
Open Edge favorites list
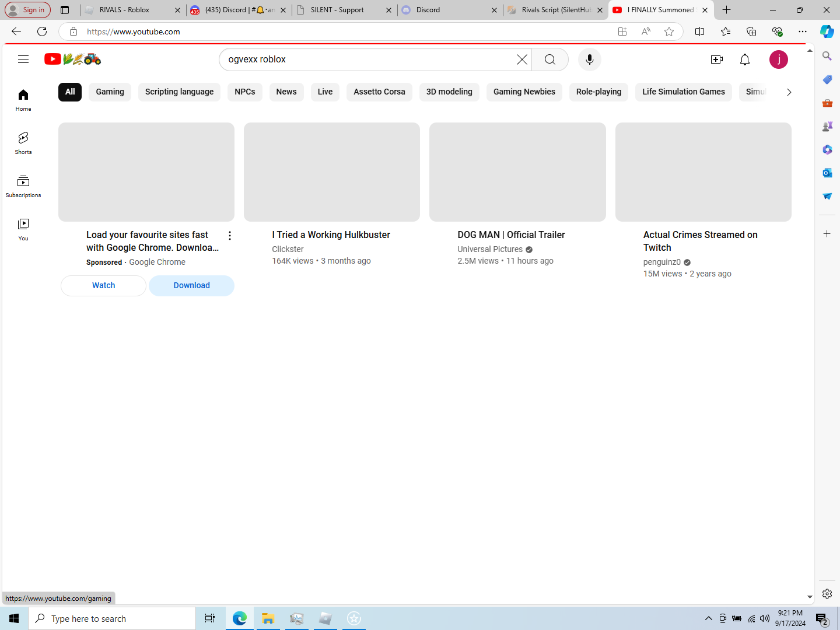pyautogui.click(x=726, y=32)
